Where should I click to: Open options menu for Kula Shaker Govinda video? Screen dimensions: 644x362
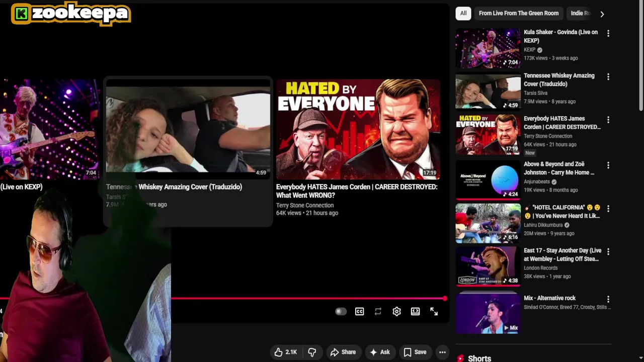pos(608,34)
